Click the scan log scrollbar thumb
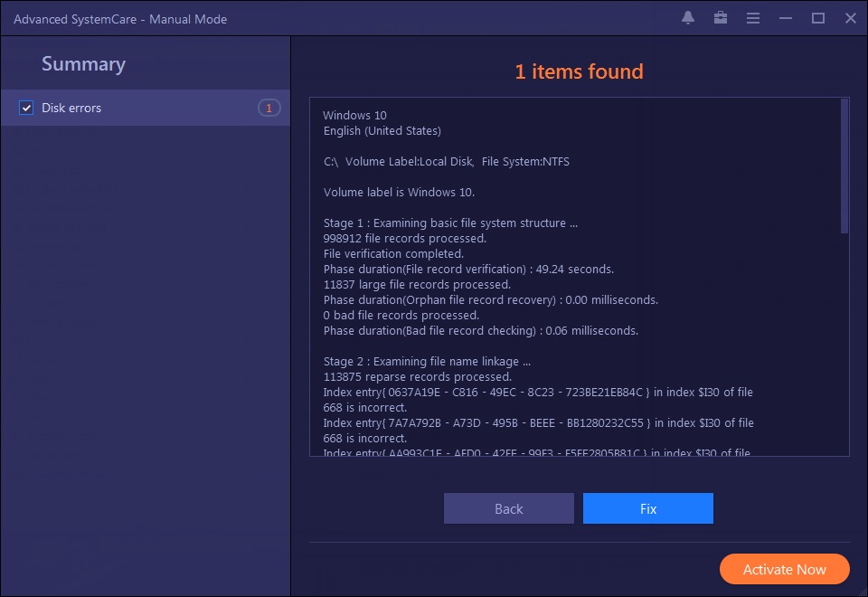The width and height of the screenshot is (868, 597). [x=844, y=166]
